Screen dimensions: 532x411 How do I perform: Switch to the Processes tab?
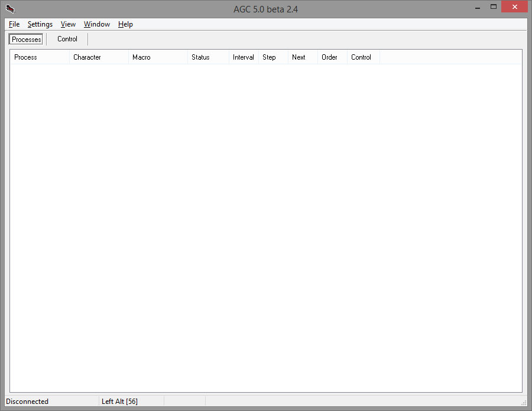(x=27, y=40)
